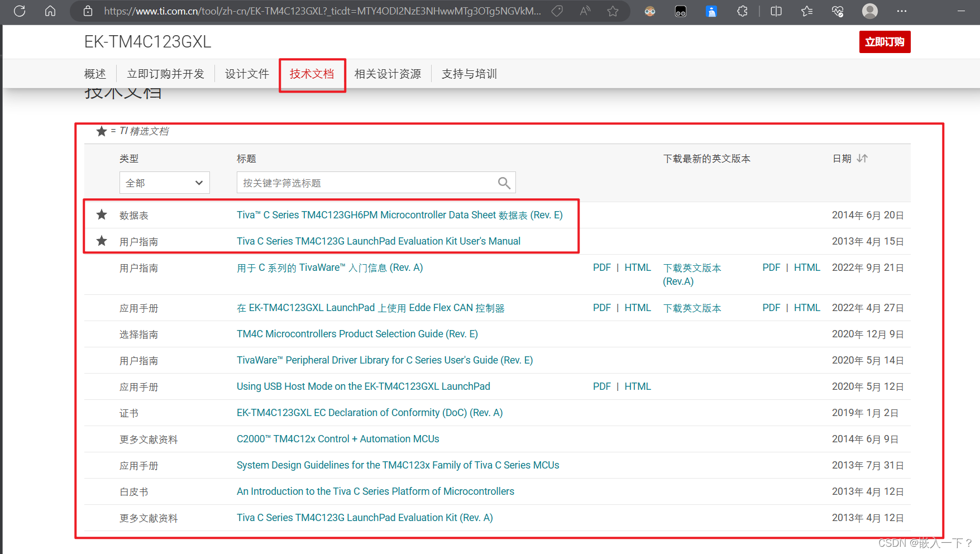Open the read aloud icon in address bar

pos(585,11)
